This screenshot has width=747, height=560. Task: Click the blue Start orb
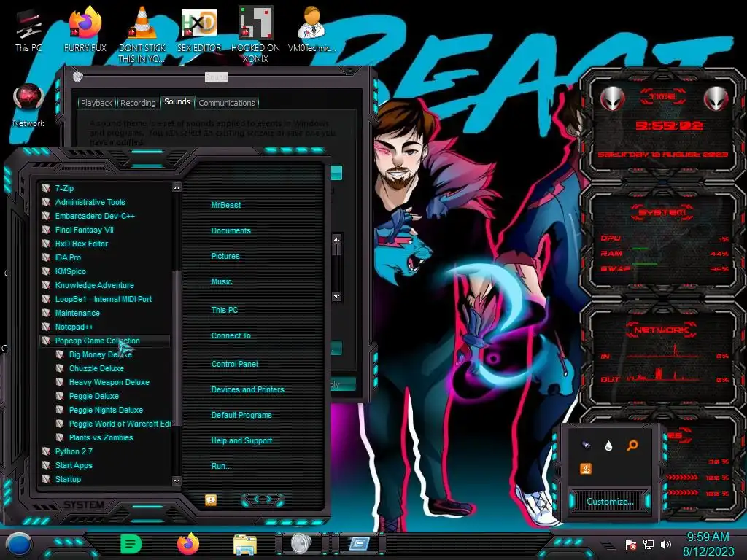click(19, 544)
